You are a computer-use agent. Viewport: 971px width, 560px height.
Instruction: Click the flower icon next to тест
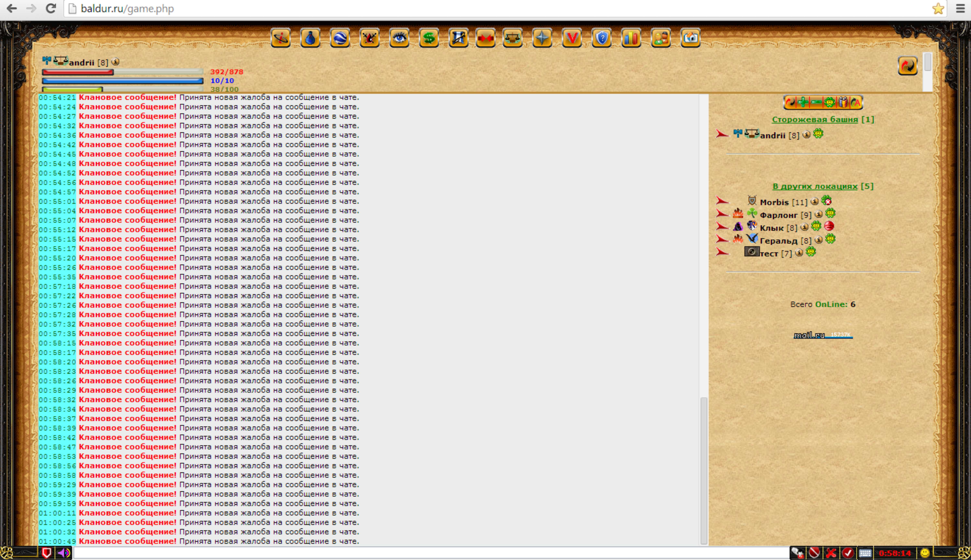coord(811,252)
